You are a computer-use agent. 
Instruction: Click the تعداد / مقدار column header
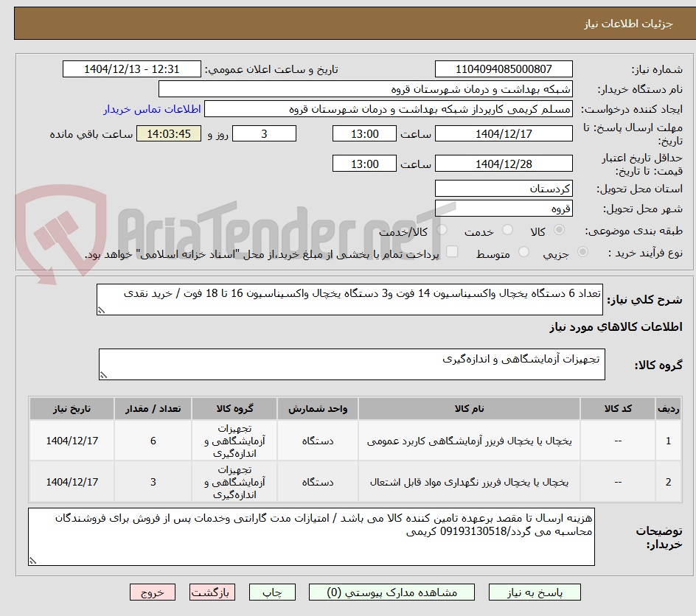click(x=153, y=408)
